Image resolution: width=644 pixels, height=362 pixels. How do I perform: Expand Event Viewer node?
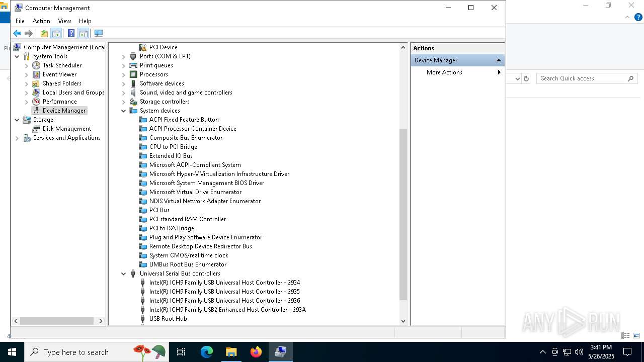point(27,74)
